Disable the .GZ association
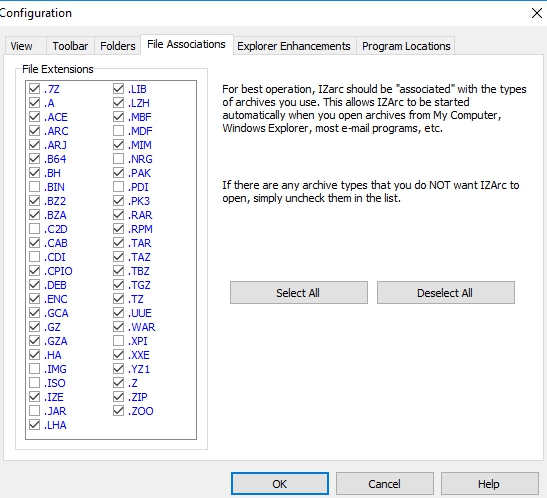This screenshot has height=498, width=547. point(35,327)
